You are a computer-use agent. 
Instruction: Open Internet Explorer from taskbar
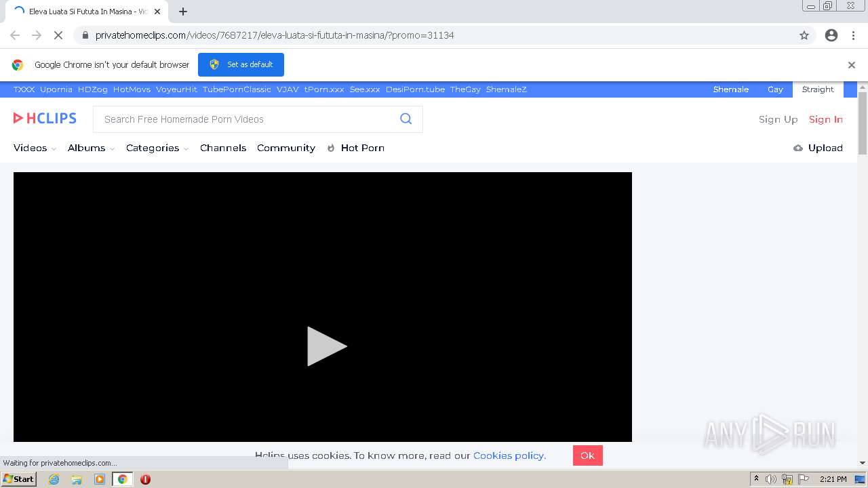click(x=54, y=479)
